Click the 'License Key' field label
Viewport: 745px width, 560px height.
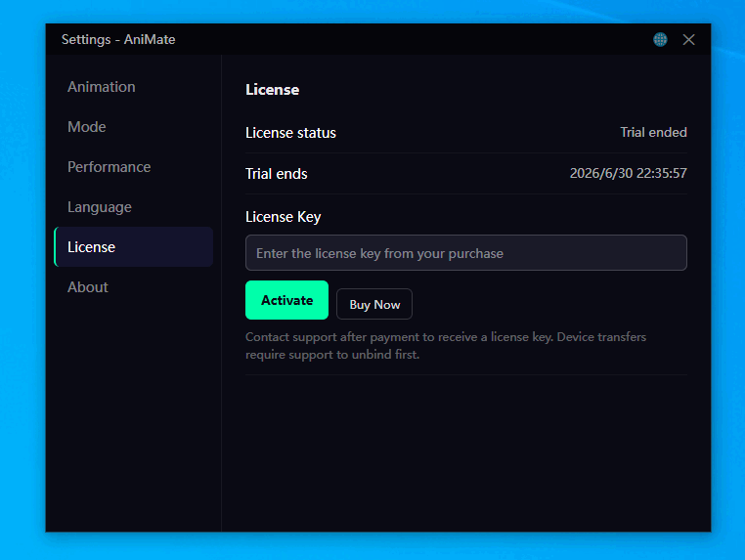284,217
